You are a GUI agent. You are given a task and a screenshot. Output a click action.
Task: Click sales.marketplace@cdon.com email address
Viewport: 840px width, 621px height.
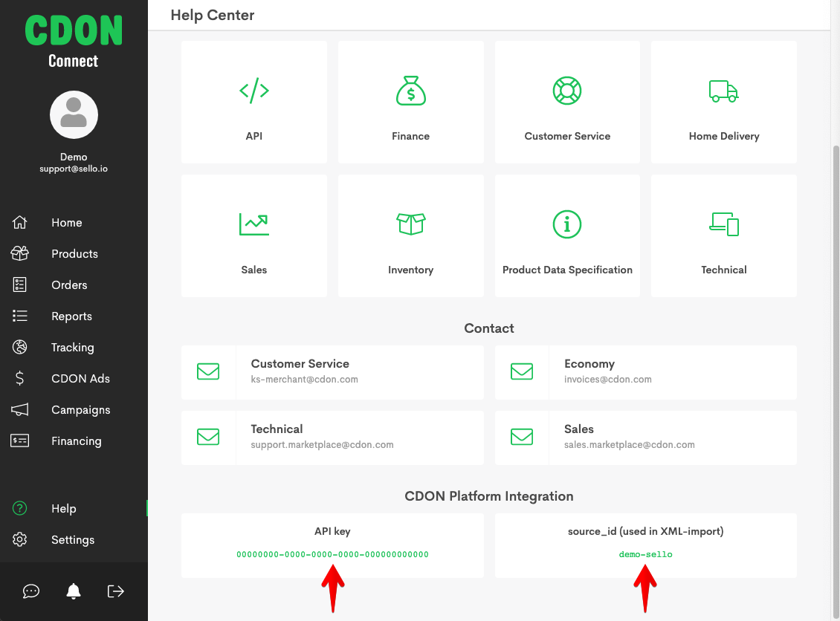pos(630,444)
